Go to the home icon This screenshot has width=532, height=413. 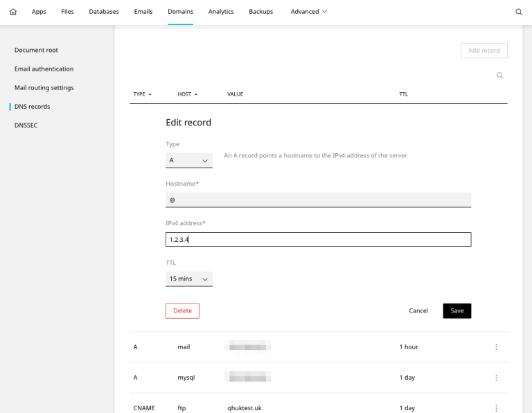(x=13, y=12)
